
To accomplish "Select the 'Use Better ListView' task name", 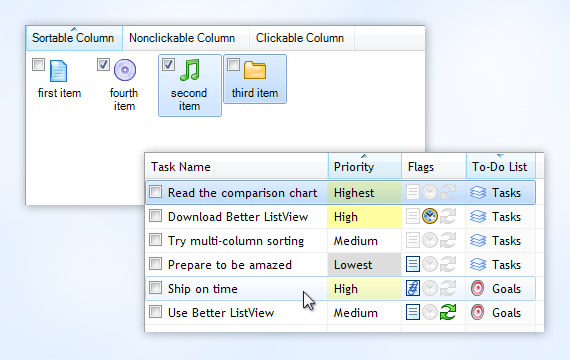I will [x=221, y=313].
